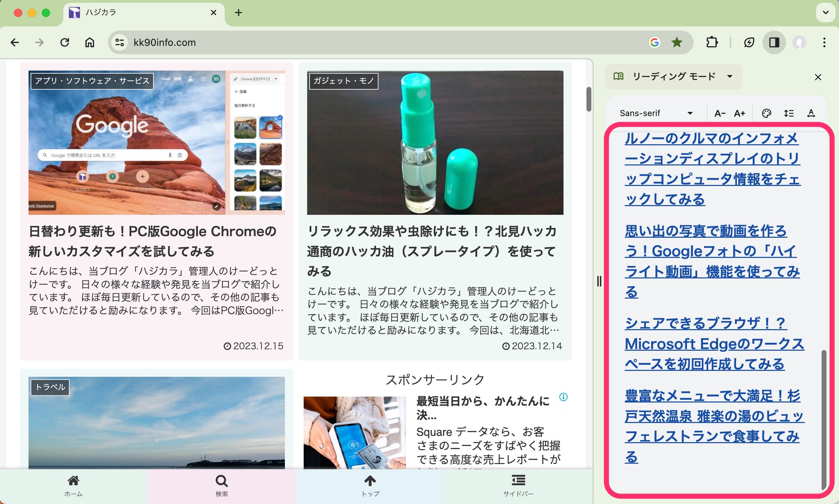Go back to the previous page
Viewport: 839px width, 504px height.
coord(15,42)
